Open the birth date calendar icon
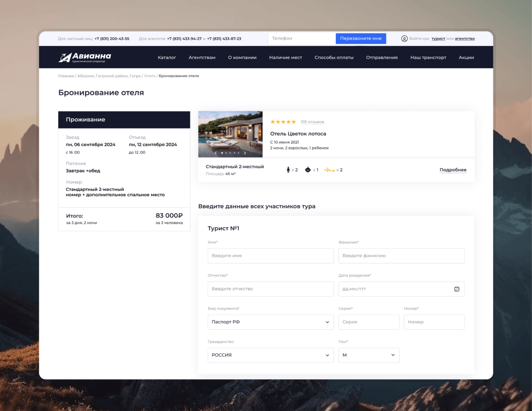This screenshot has height=411, width=532. point(457,289)
